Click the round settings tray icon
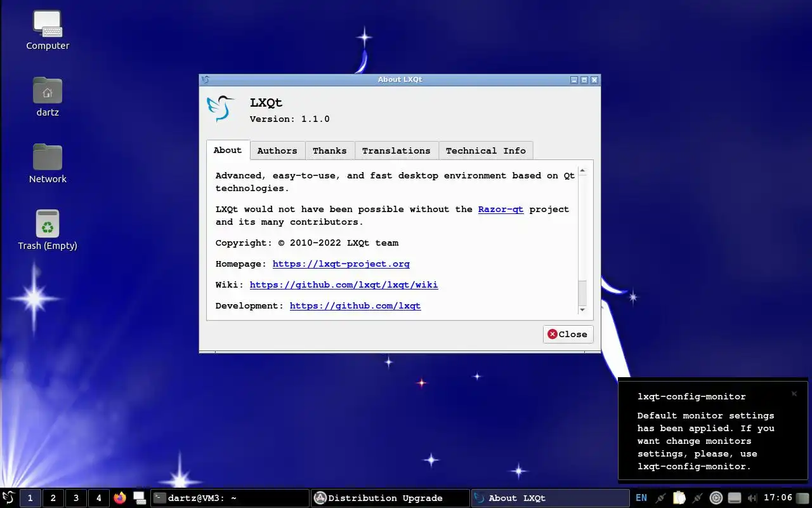Image resolution: width=812 pixels, height=508 pixels. (x=716, y=498)
